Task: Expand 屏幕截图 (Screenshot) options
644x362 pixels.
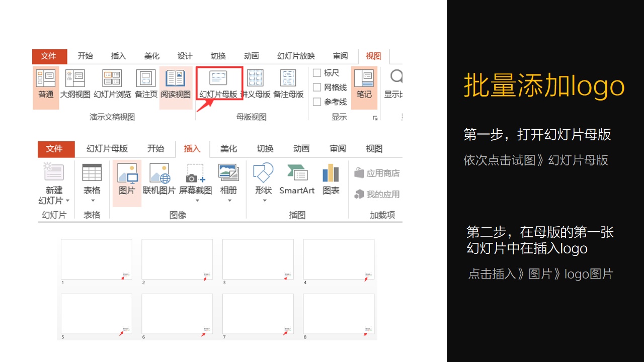Action: [x=196, y=200]
